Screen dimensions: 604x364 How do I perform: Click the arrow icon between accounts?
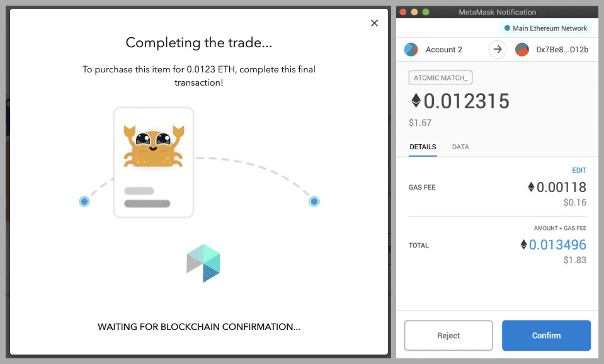[x=498, y=49]
